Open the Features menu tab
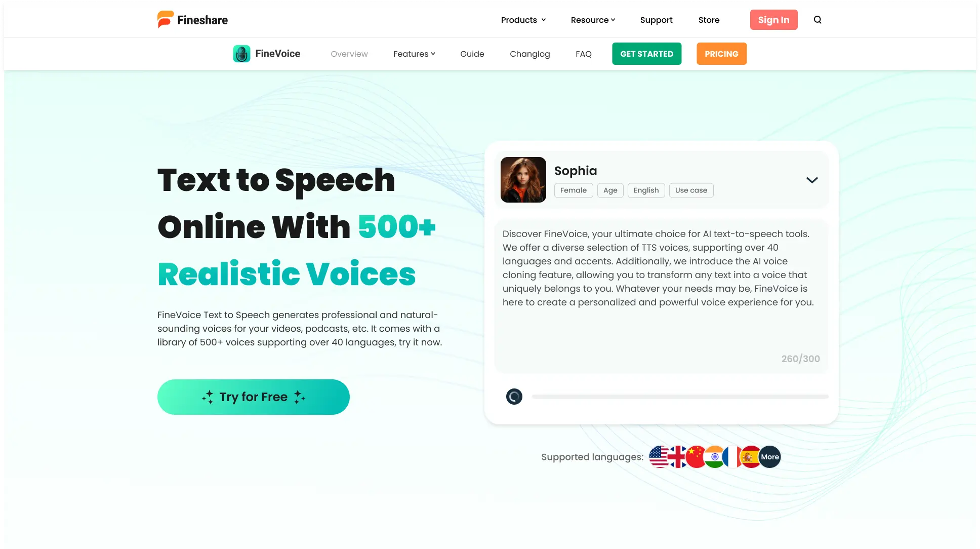The height and width of the screenshot is (549, 980). pyautogui.click(x=414, y=53)
